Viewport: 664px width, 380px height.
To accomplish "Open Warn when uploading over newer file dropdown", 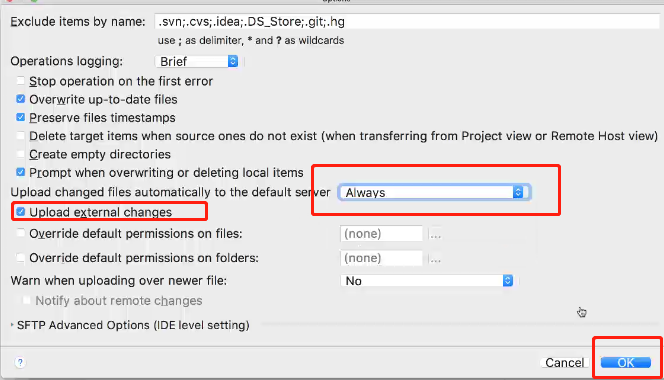I will point(427,280).
